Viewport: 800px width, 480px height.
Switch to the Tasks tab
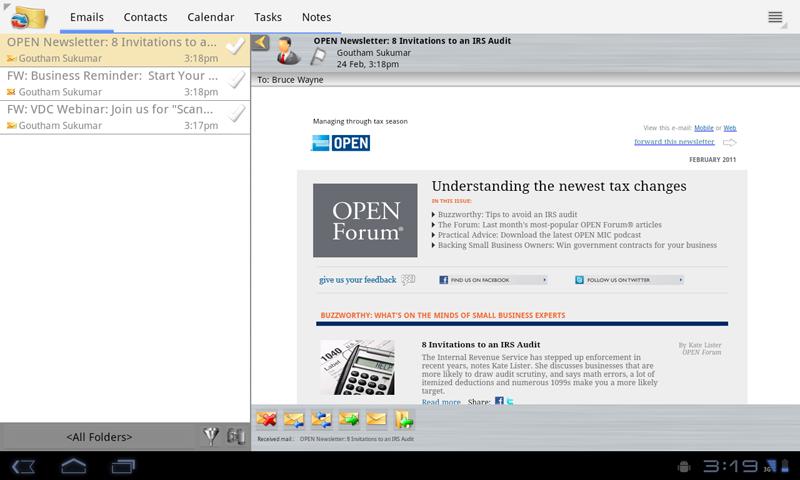click(x=268, y=17)
